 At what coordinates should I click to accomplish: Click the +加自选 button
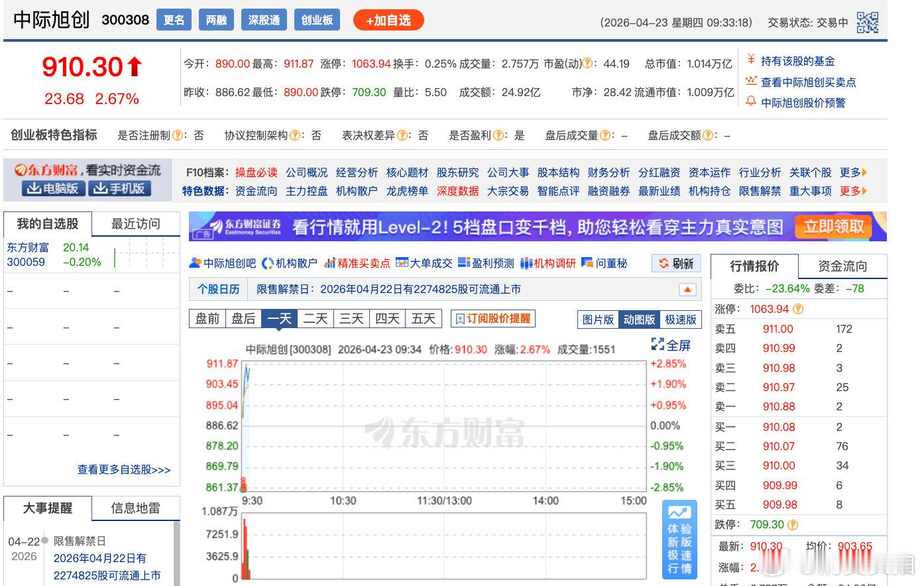coord(388,21)
